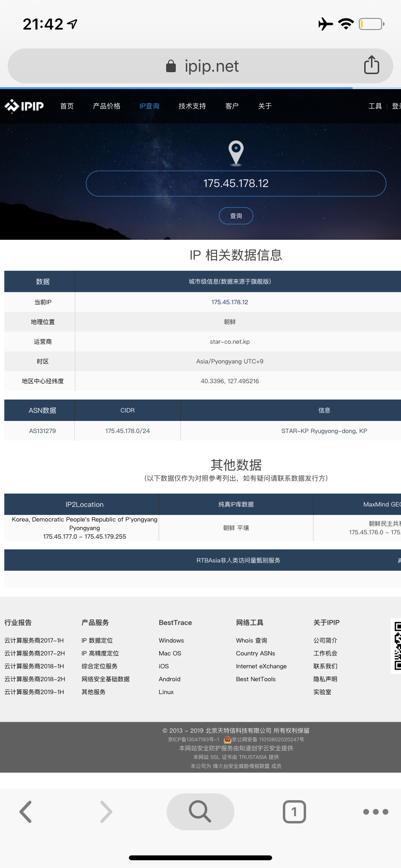Image resolution: width=401 pixels, height=868 pixels.
Task: Open 客户 menu item
Action: pyautogui.click(x=232, y=106)
